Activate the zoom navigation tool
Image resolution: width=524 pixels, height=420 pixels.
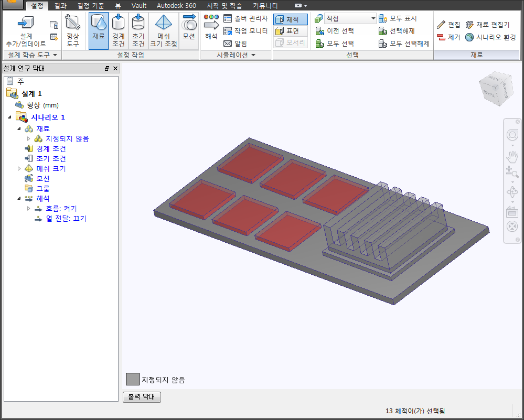[x=512, y=172]
